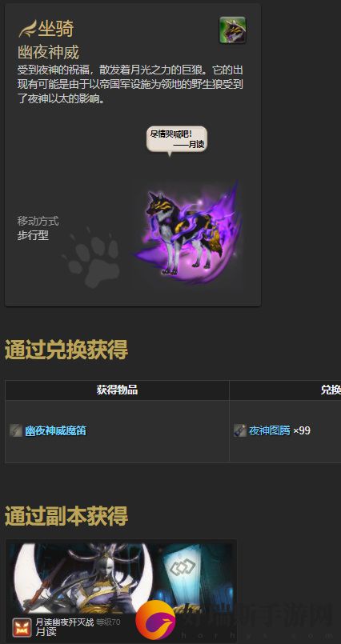The height and width of the screenshot is (644, 341).
Task: Open the 幽夜神威魔笛 item link
Action: tap(55, 431)
